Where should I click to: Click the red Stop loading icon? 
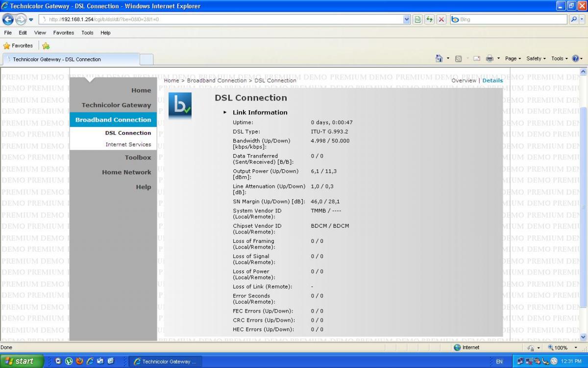click(441, 20)
